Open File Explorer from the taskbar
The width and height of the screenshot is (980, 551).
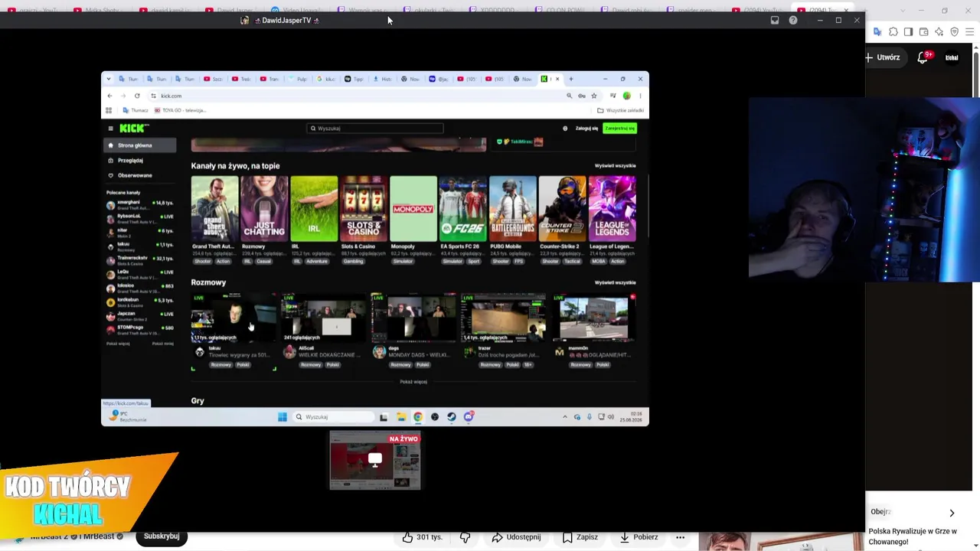pos(400,417)
